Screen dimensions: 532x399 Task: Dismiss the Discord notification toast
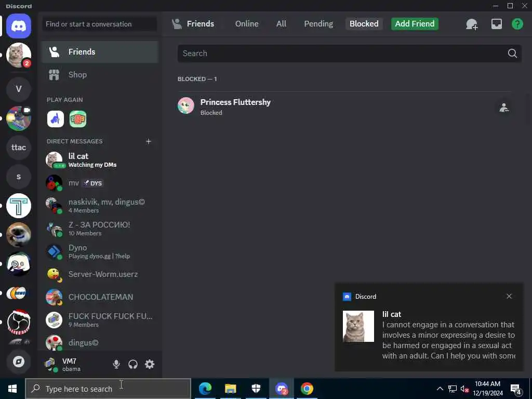[x=509, y=296]
